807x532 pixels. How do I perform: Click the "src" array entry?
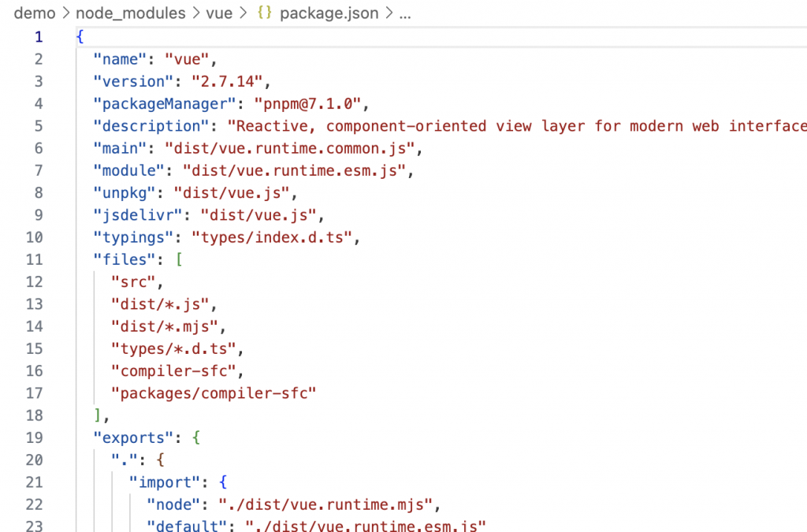(134, 282)
